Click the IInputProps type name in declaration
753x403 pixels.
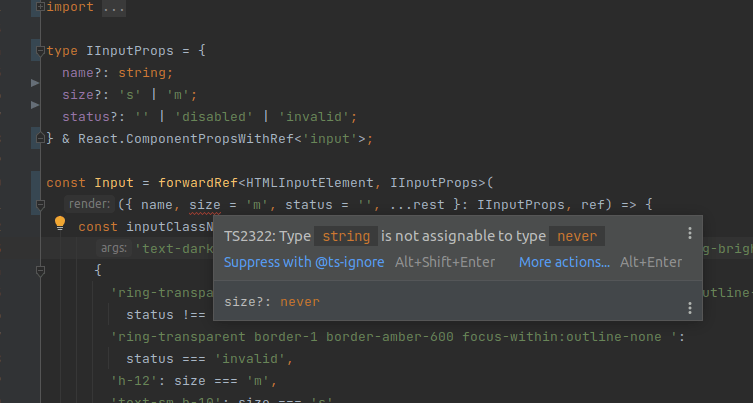(130, 51)
